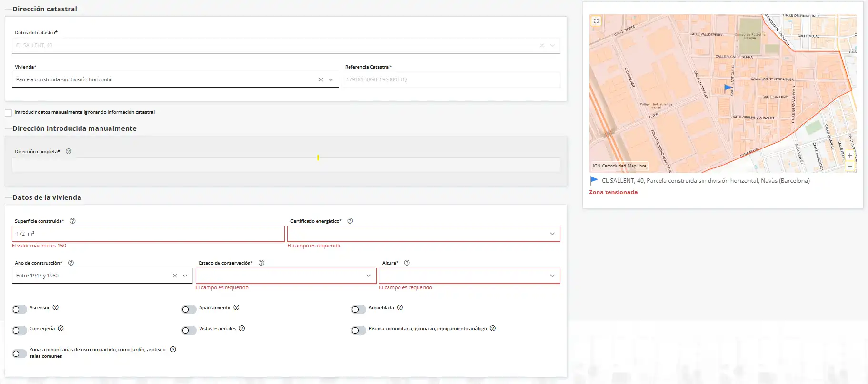Enable the Ascensor switch
Viewport: 868px width, 384px height.
tap(20, 310)
